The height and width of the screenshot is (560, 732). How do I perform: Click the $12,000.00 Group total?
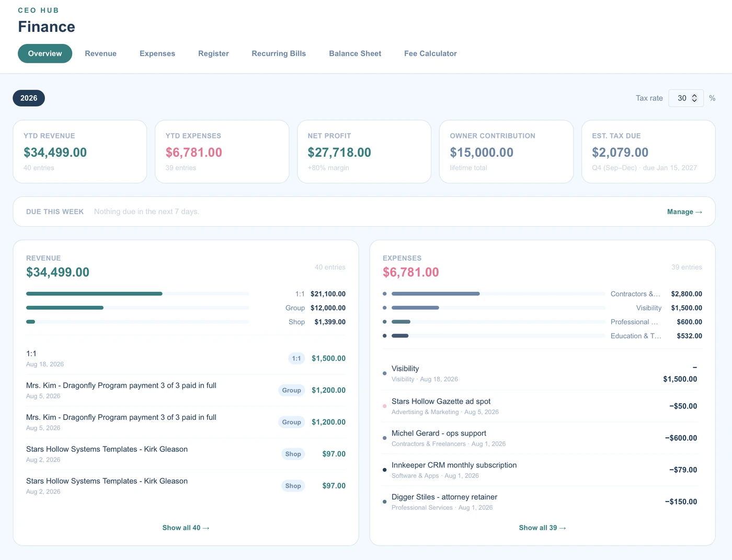tap(328, 308)
